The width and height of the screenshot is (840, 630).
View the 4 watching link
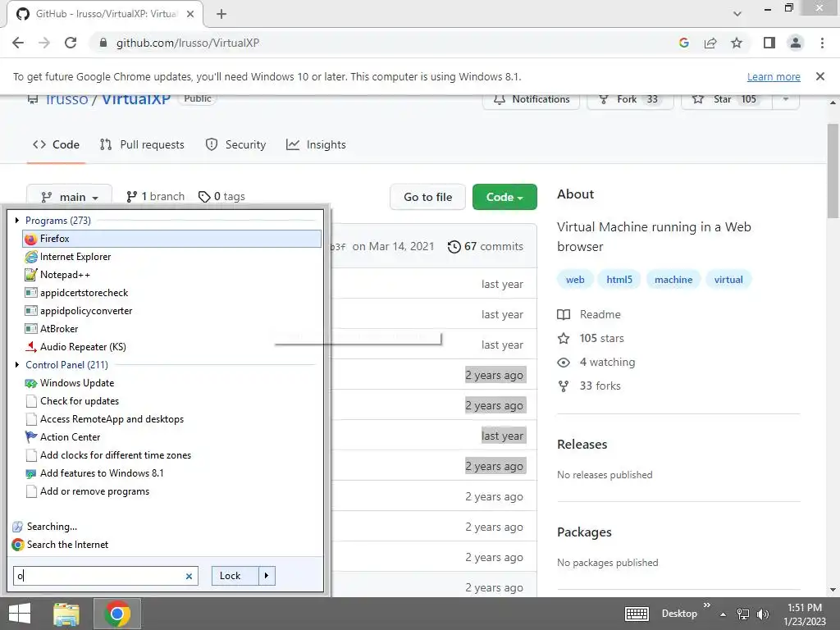click(x=596, y=362)
